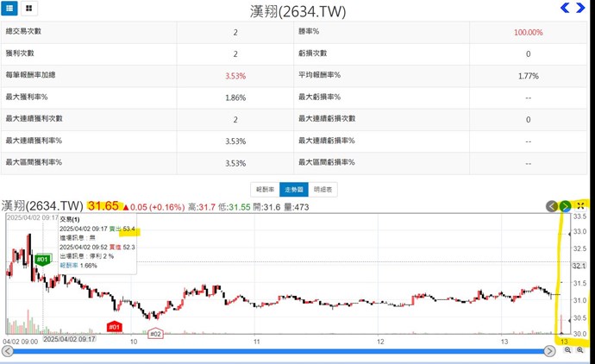This screenshot has width=595, height=364.
Task: Click the 交易(1) tooltip heading
Action: pos(70,219)
